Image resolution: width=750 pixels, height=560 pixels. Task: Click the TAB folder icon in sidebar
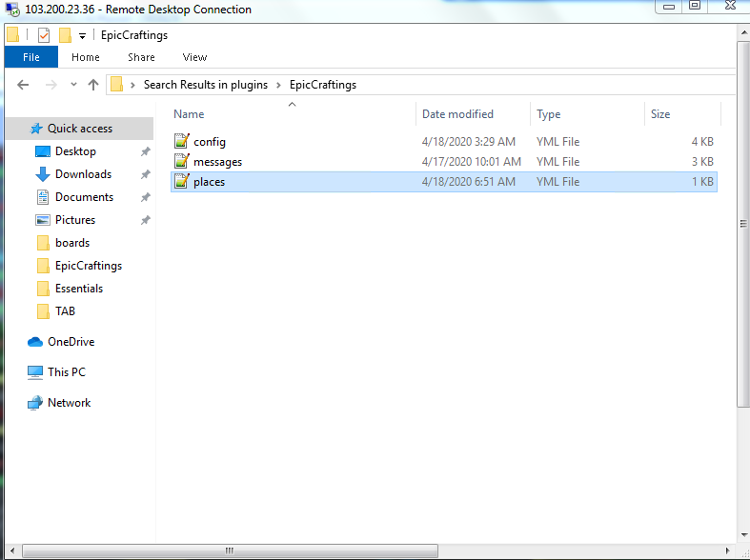point(43,311)
